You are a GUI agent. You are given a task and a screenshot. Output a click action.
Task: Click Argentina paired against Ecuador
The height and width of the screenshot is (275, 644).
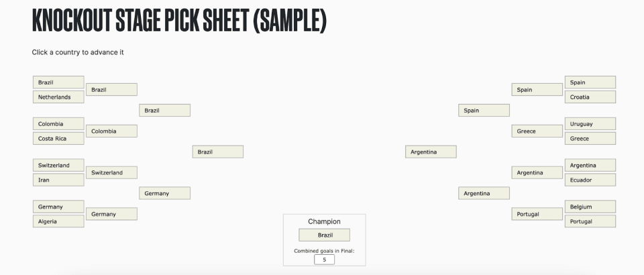pyautogui.click(x=590, y=166)
